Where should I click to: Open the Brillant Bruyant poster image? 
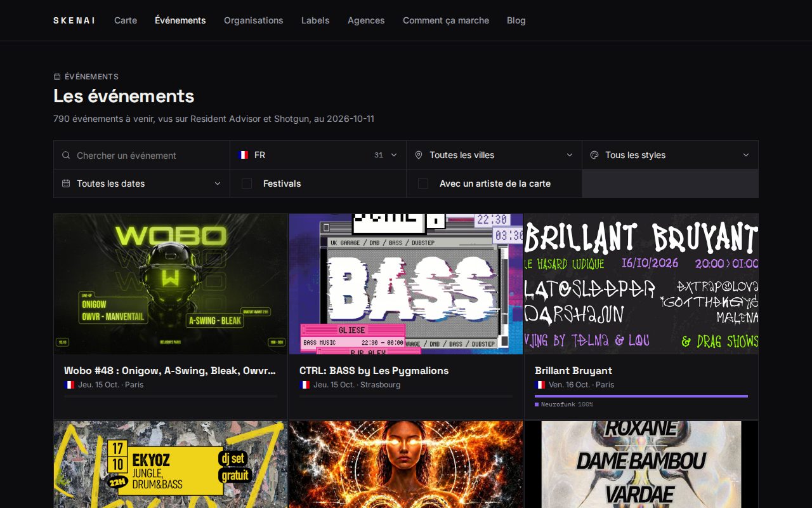[x=641, y=284]
